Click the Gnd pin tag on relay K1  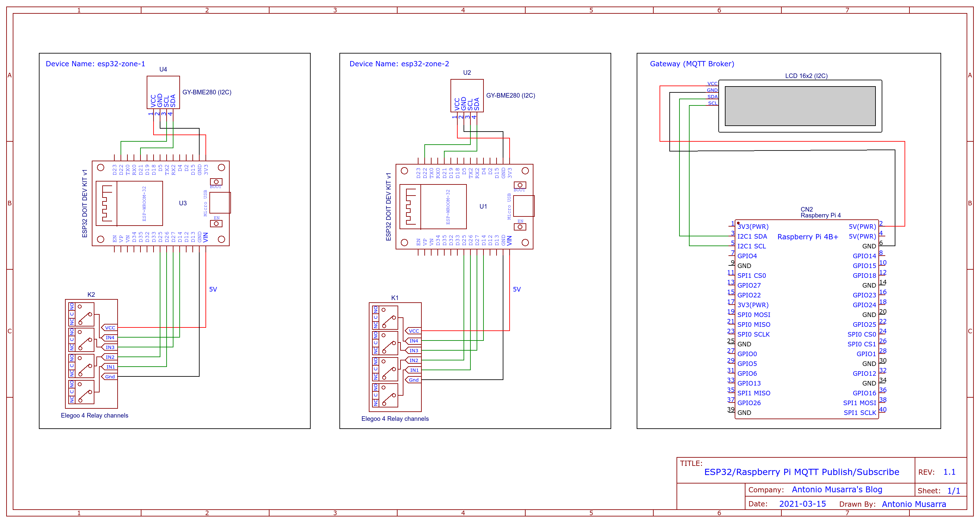pyautogui.click(x=414, y=380)
